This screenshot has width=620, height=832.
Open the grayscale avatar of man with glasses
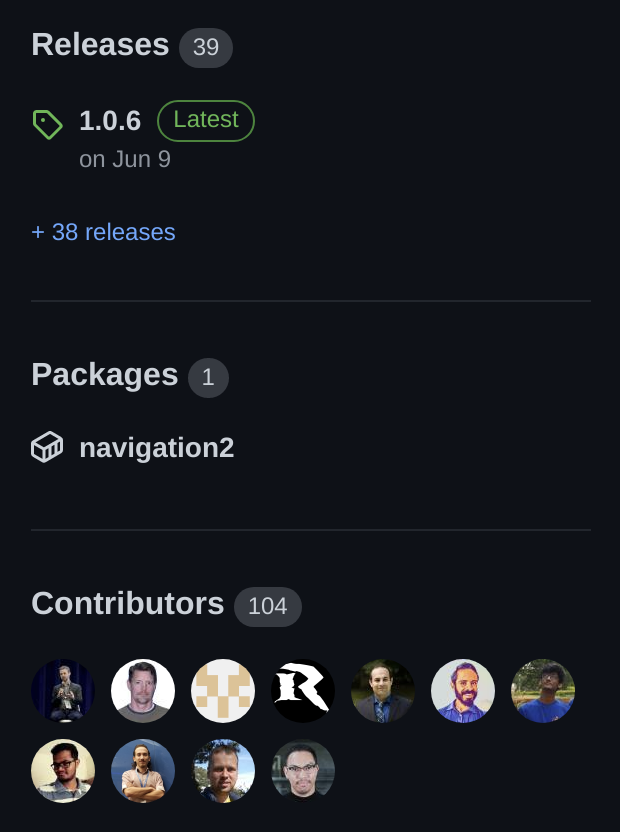[x=303, y=771]
